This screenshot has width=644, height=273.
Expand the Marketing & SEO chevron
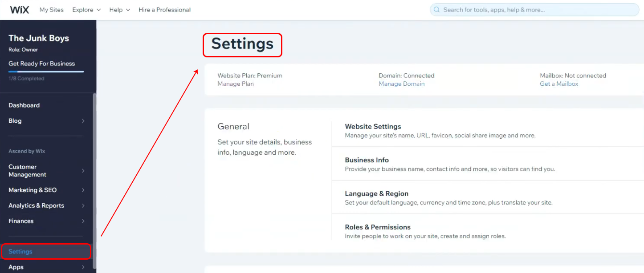click(x=83, y=190)
